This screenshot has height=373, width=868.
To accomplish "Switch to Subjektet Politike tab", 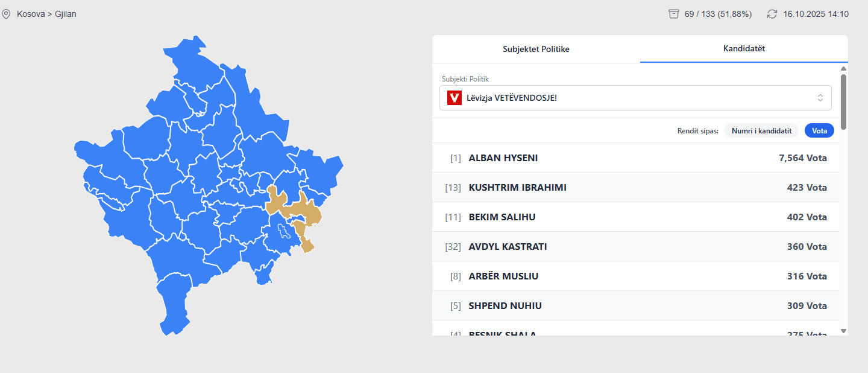I will click(x=536, y=49).
